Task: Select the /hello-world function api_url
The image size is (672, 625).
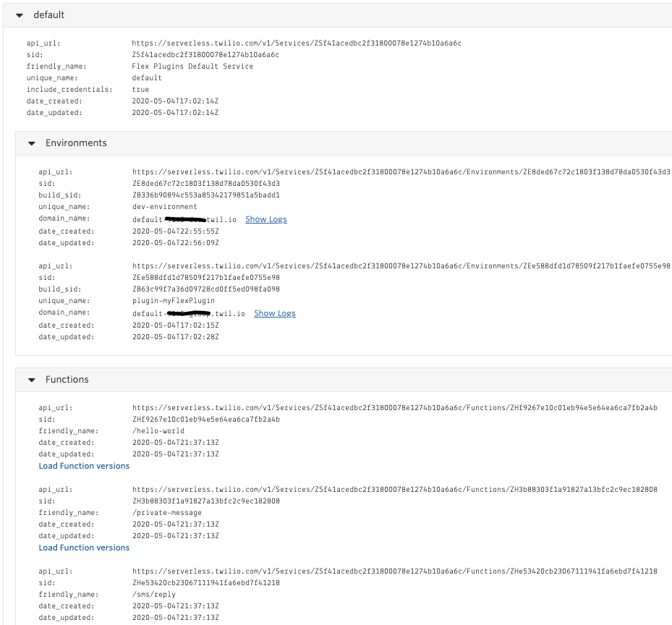Action: [395, 408]
